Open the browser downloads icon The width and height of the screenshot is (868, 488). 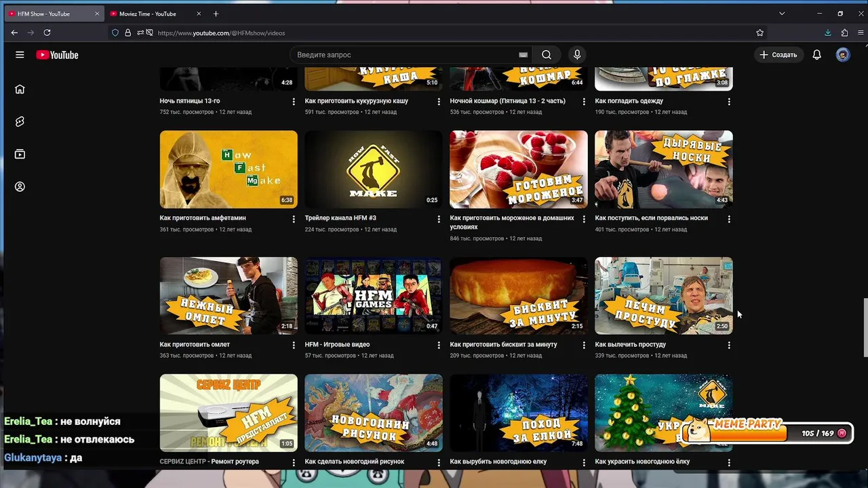point(828,33)
